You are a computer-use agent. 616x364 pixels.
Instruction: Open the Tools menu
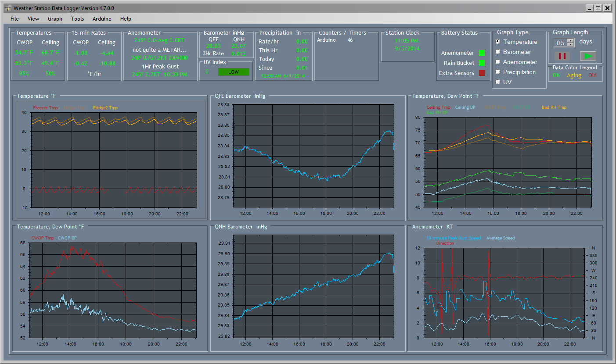(77, 19)
